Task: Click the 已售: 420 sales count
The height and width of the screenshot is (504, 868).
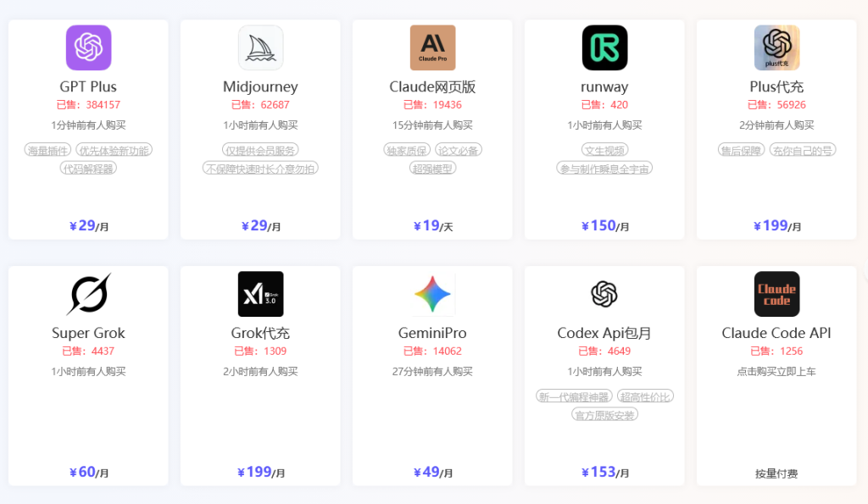Action: coord(604,104)
